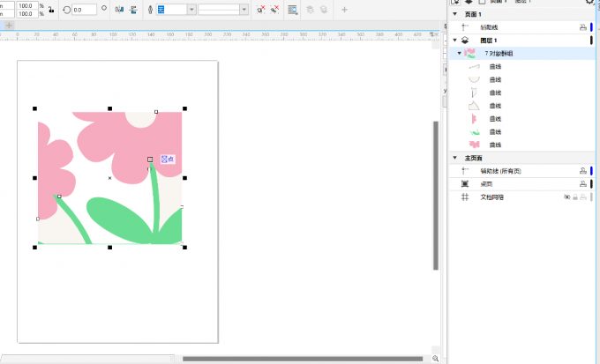Open the objects panel settings gear
The width and height of the screenshot is (600, 364).
point(589,3)
